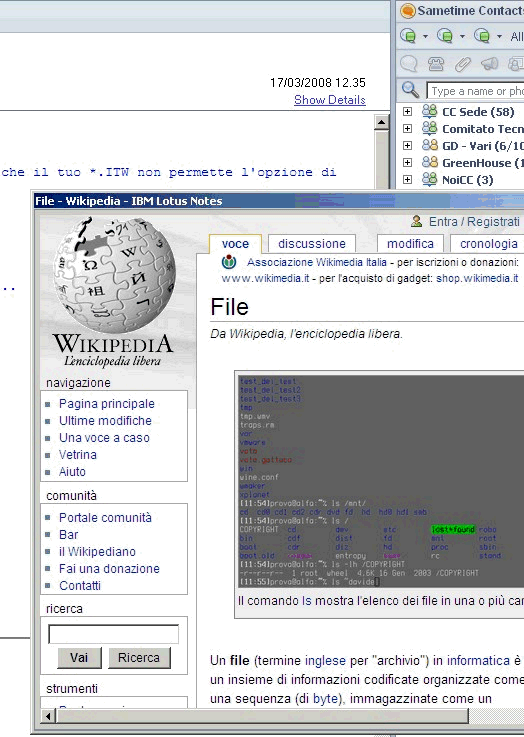Image resolution: width=524 pixels, height=737 pixels.
Task: Click the megaphone announcement icon in Sametime
Action: coord(490,64)
